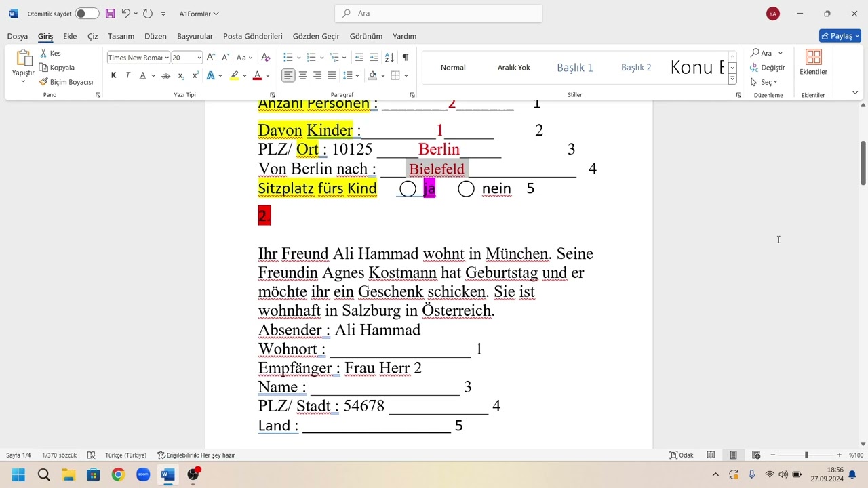This screenshot has height=488, width=868.
Task: Open the font color dropdown arrow
Action: point(268,76)
